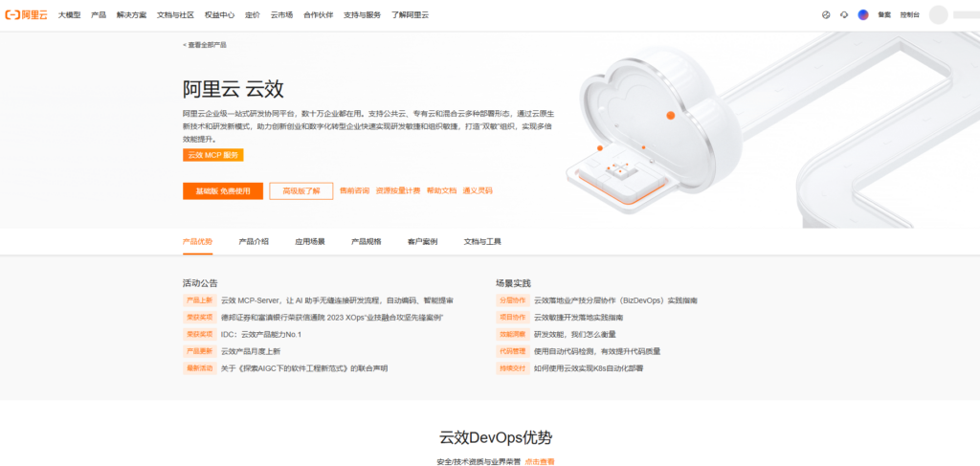Click the 基础版 免费使用 button
The height and width of the screenshot is (466, 980).
point(222,190)
